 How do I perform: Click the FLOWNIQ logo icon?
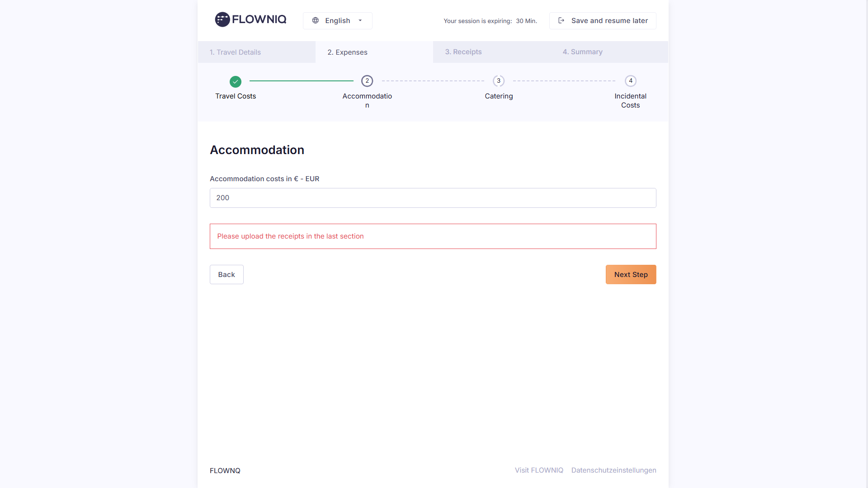pos(222,19)
